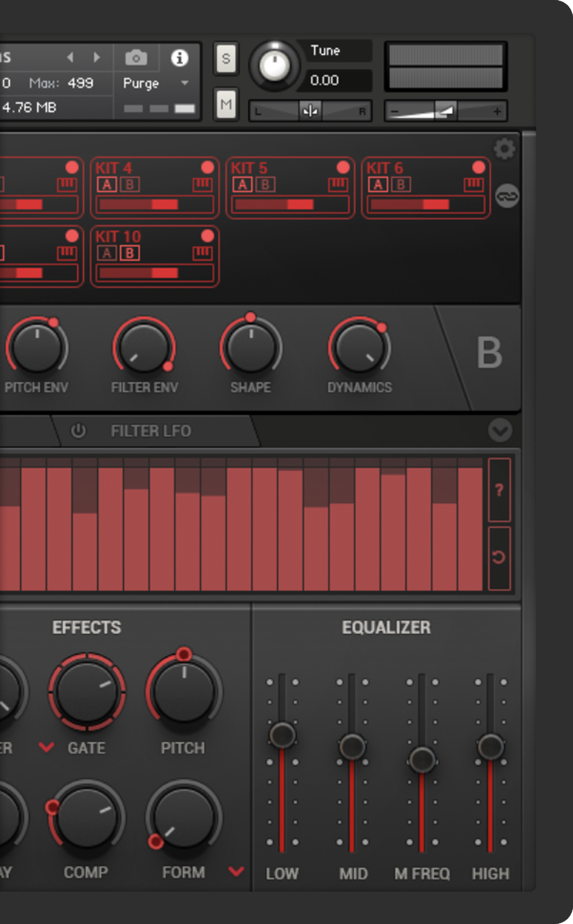The image size is (573, 924).
Task: Adjust the output volume slider
Action: tap(446, 111)
